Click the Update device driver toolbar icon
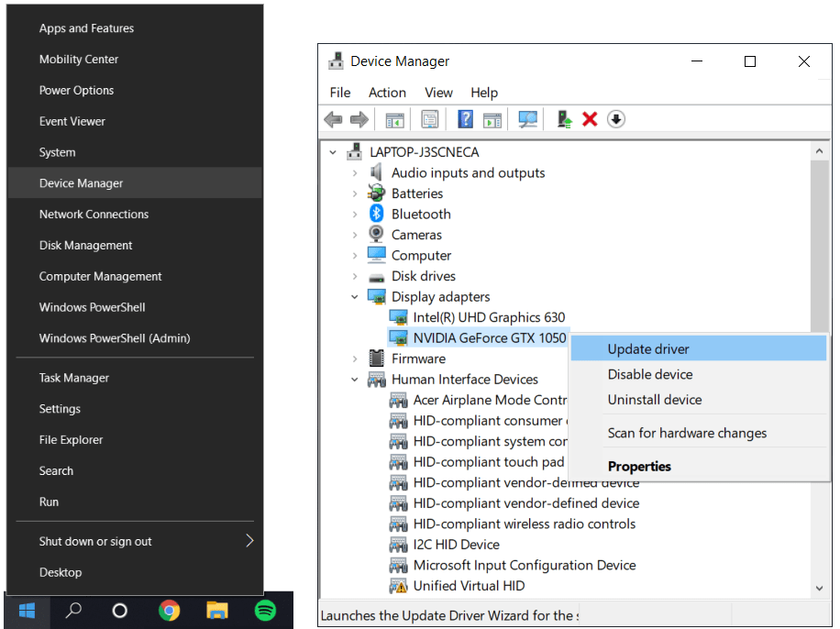The image size is (840, 629). click(x=564, y=119)
